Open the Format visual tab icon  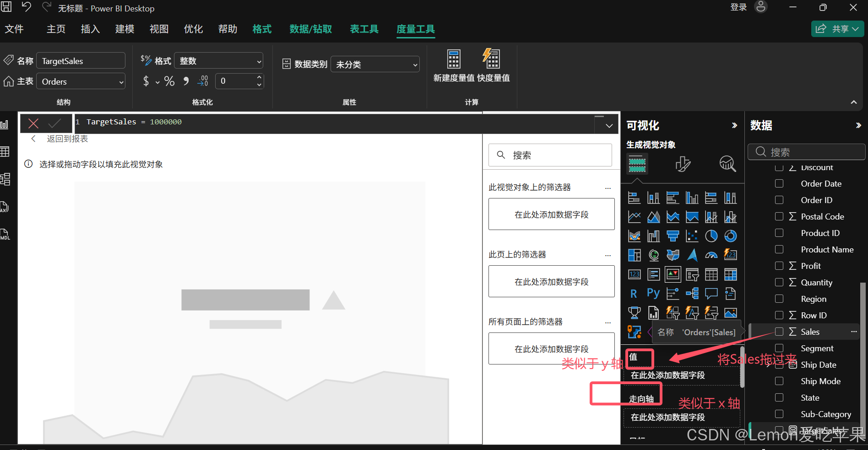tap(683, 164)
